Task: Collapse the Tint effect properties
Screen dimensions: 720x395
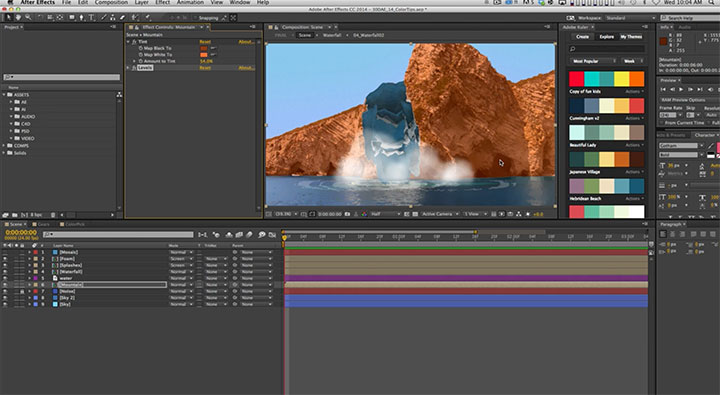Action: (129, 42)
